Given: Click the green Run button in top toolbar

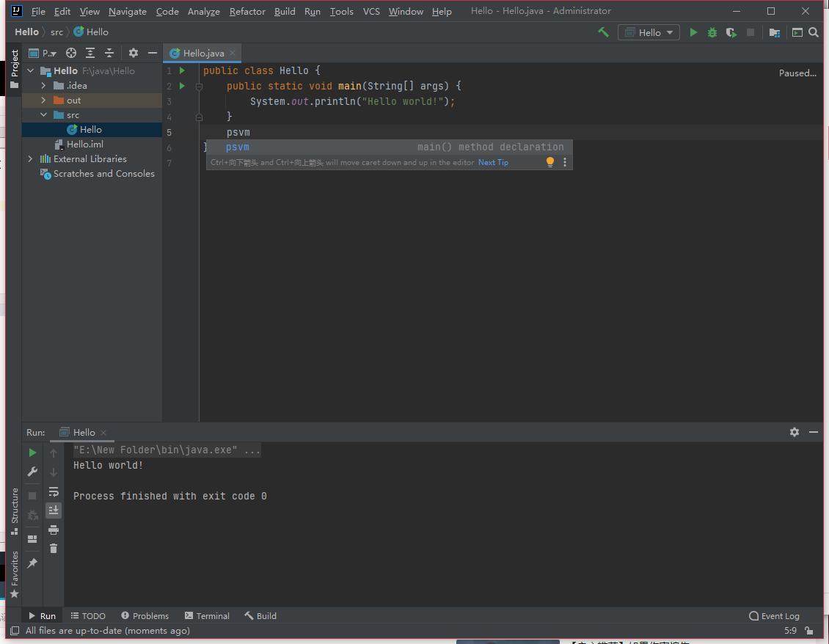Looking at the screenshot, I should click(x=693, y=32).
